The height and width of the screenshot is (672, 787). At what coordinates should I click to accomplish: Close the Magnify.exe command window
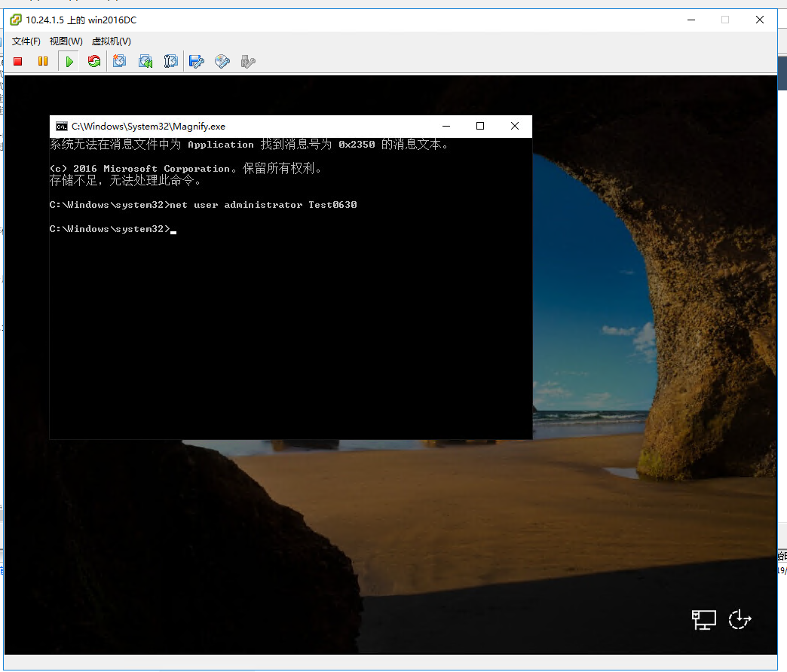[514, 127]
